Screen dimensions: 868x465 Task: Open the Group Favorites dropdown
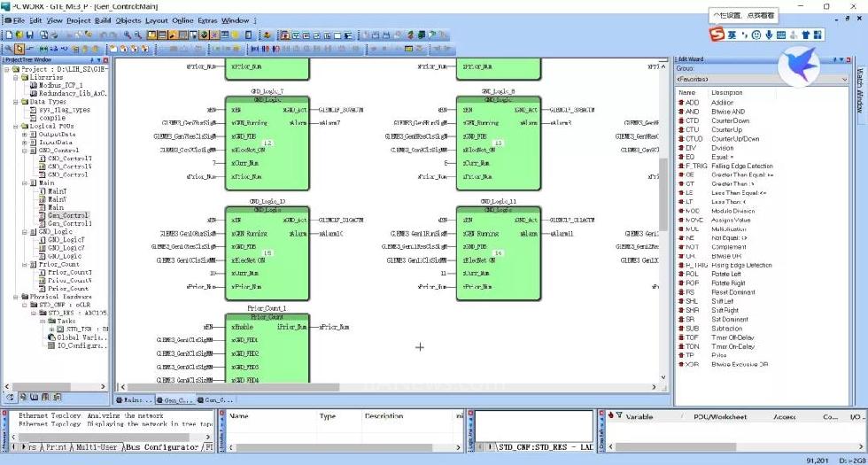pyautogui.click(x=762, y=79)
